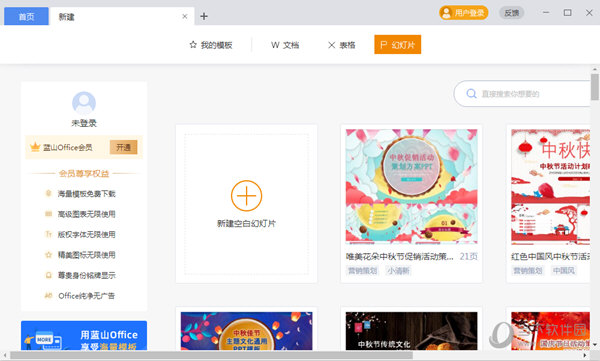600x361 pixels.
Task: Add a new tab with plus icon
Action: (204, 16)
